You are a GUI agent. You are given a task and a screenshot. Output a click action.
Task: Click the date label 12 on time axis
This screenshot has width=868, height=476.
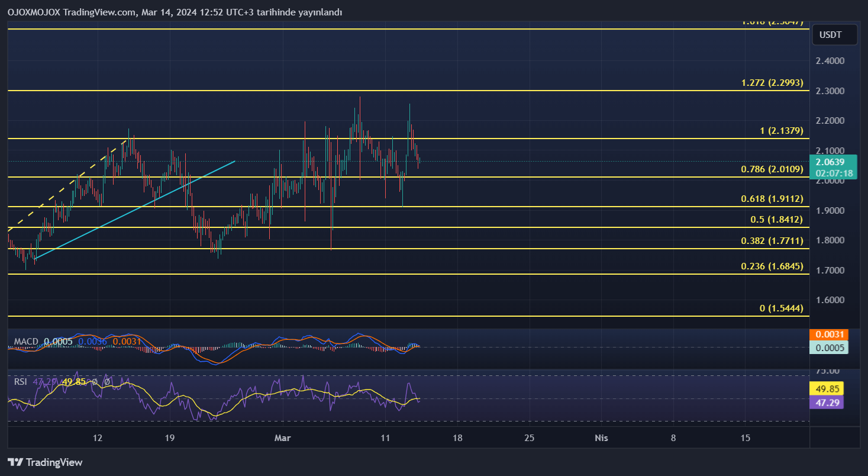click(98, 438)
